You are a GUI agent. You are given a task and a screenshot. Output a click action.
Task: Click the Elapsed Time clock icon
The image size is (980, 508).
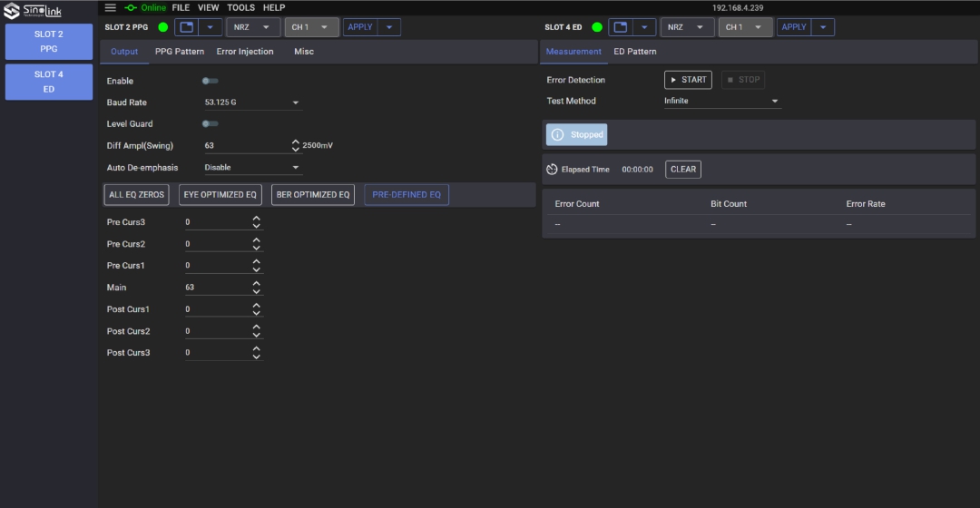coord(552,170)
